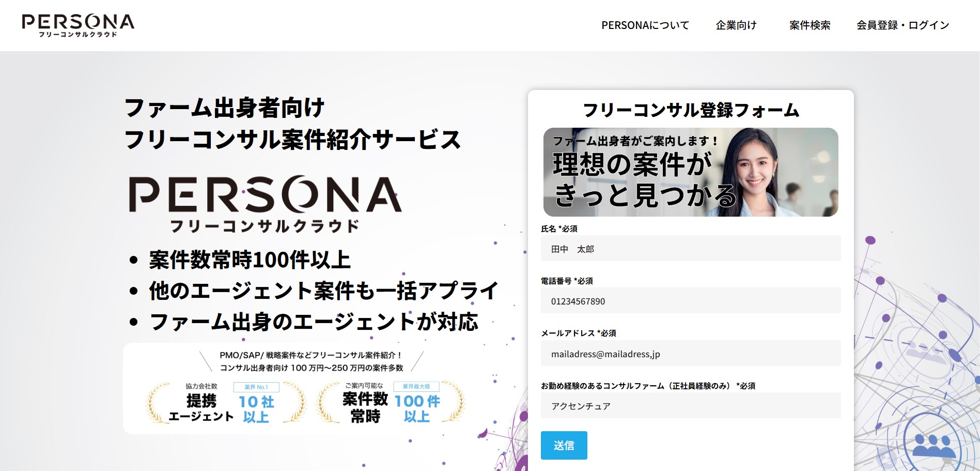Click the PERSONA logo in the header
980x471 pixels.
click(x=78, y=25)
